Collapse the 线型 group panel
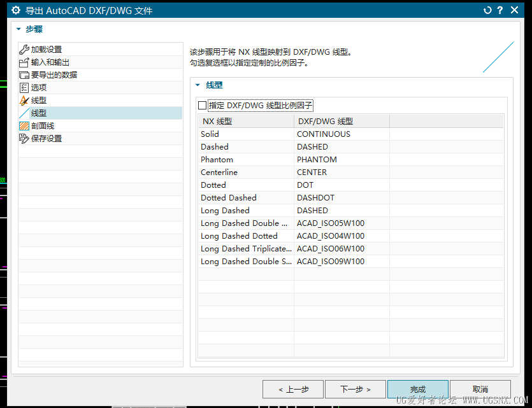The width and height of the screenshot is (532, 408). tap(198, 85)
